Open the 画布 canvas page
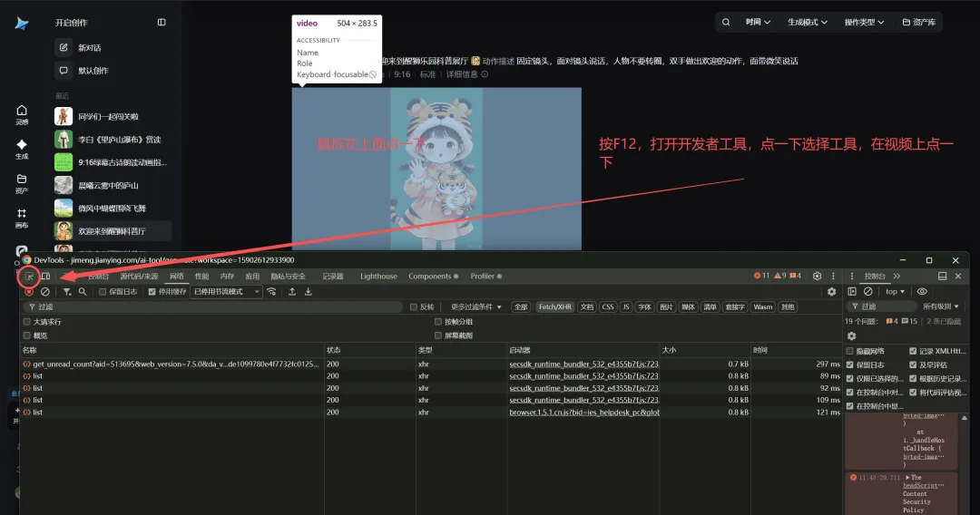The width and height of the screenshot is (980, 515). [22, 218]
